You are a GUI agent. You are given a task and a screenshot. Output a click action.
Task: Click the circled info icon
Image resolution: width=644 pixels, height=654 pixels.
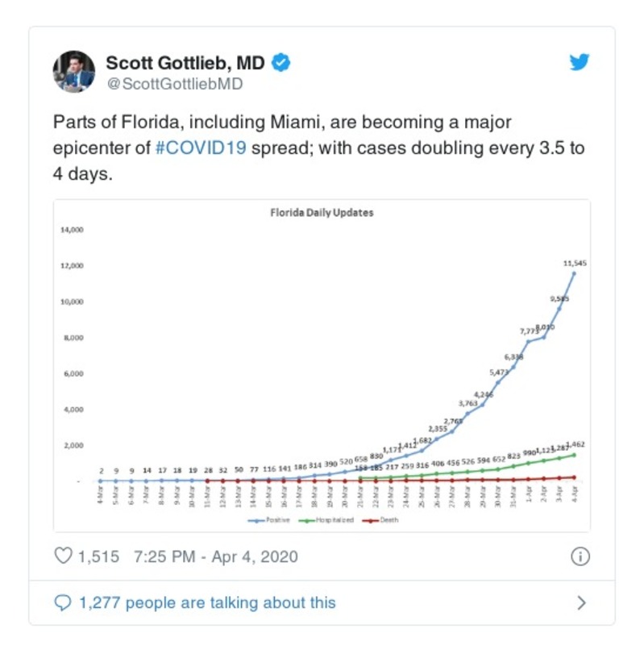click(580, 556)
